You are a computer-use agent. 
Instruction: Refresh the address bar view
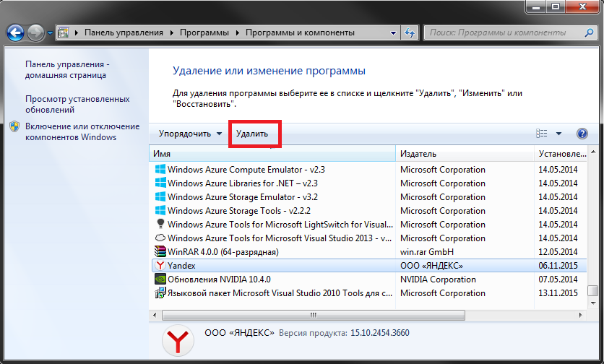click(x=410, y=32)
